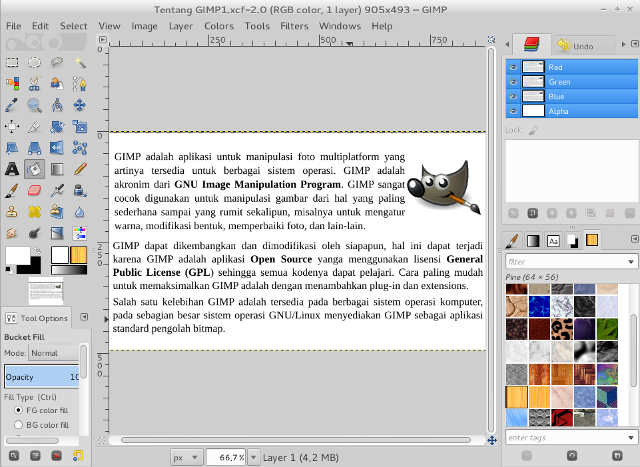The height and width of the screenshot is (467, 640).
Task: Select the Rectangle Select tool
Action: (x=12, y=62)
